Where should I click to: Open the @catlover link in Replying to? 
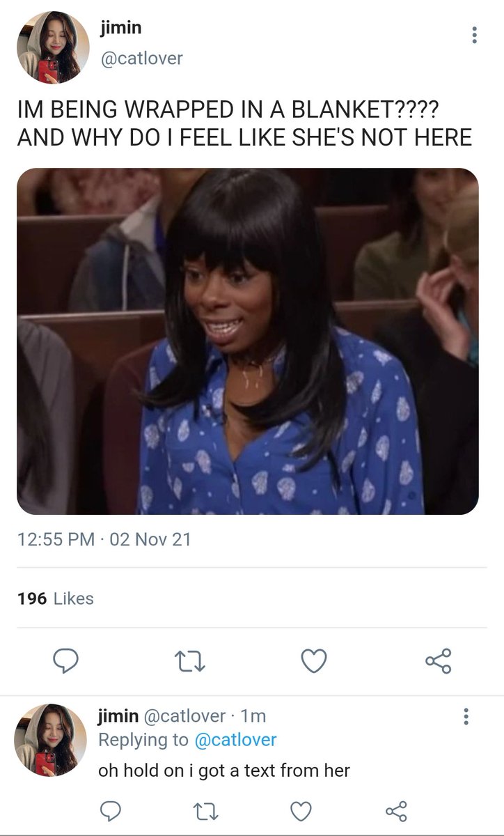pyautogui.click(x=235, y=740)
